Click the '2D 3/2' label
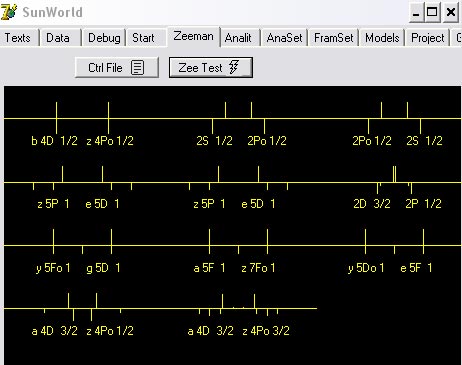This screenshot has height=365, width=462. click(372, 204)
